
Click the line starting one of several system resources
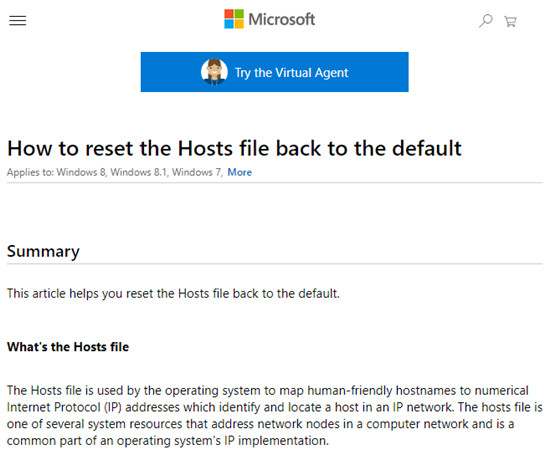pos(261,424)
